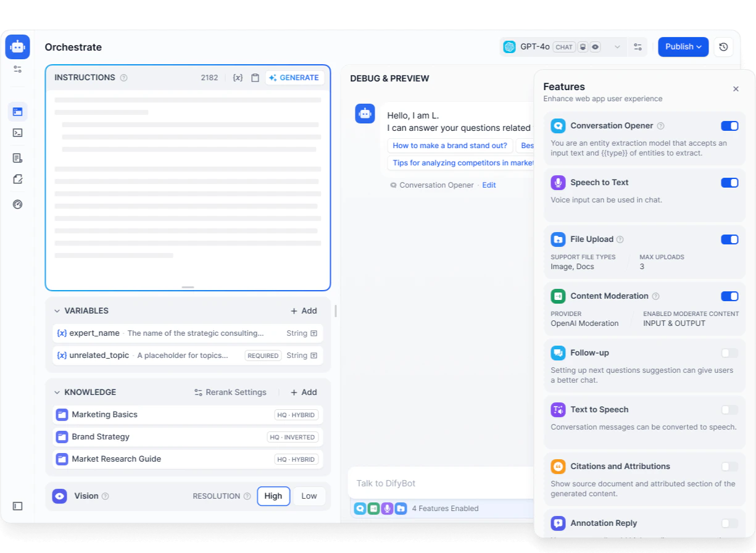
Task: Copy the instructions using the clipboard icon
Action: pos(255,77)
